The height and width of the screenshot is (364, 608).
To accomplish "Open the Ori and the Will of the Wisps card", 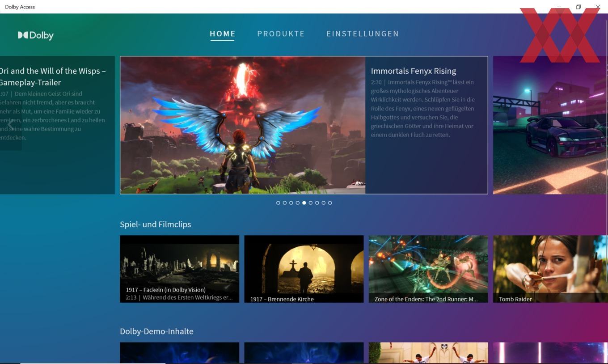I will click(x=57, y=125).
